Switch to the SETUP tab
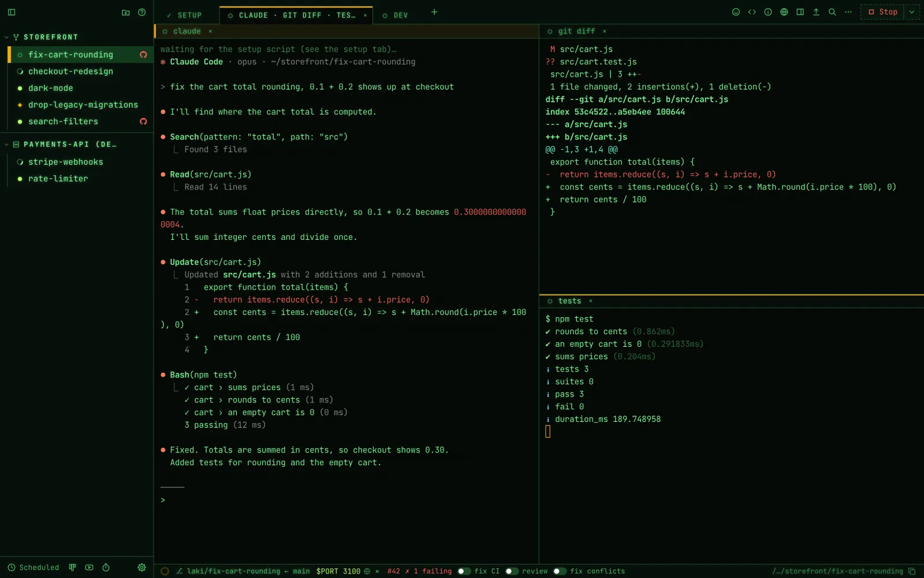 click(x=184, y=16)
